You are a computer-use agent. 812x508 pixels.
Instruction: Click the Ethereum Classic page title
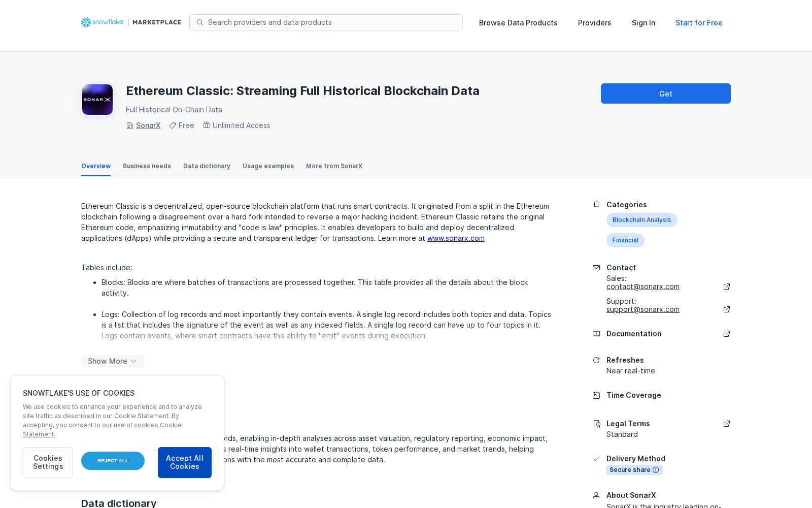tap(302, 91)
